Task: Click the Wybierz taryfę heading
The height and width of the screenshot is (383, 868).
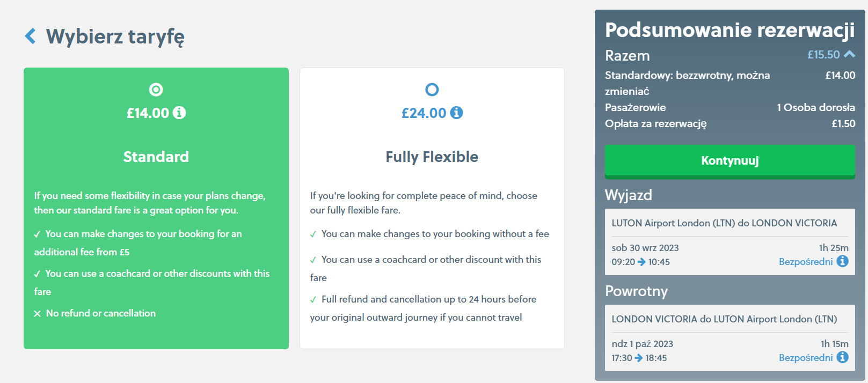Action: [x=115, y=36]
